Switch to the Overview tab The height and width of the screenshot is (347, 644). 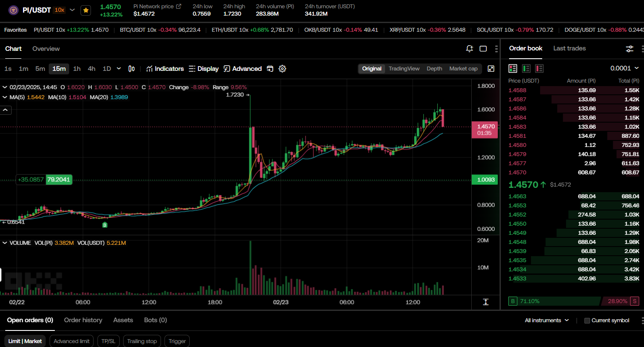click(46, 49)
